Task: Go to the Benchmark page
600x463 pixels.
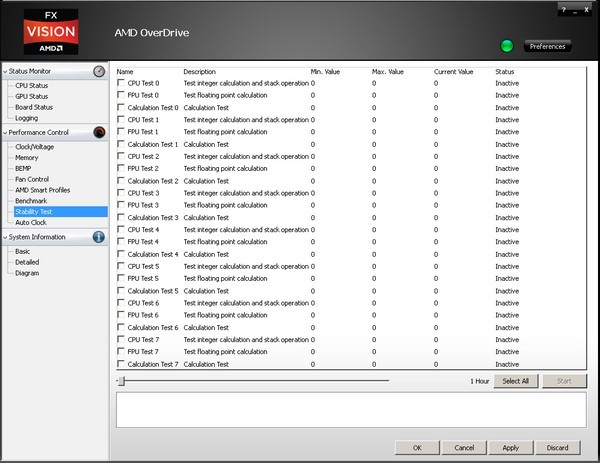Action: (x=31, y=201)
